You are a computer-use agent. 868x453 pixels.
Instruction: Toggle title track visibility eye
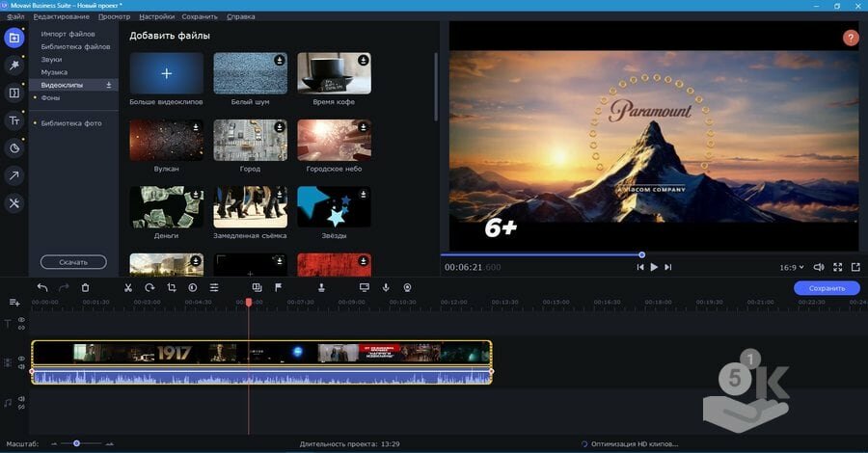point(21,320)
